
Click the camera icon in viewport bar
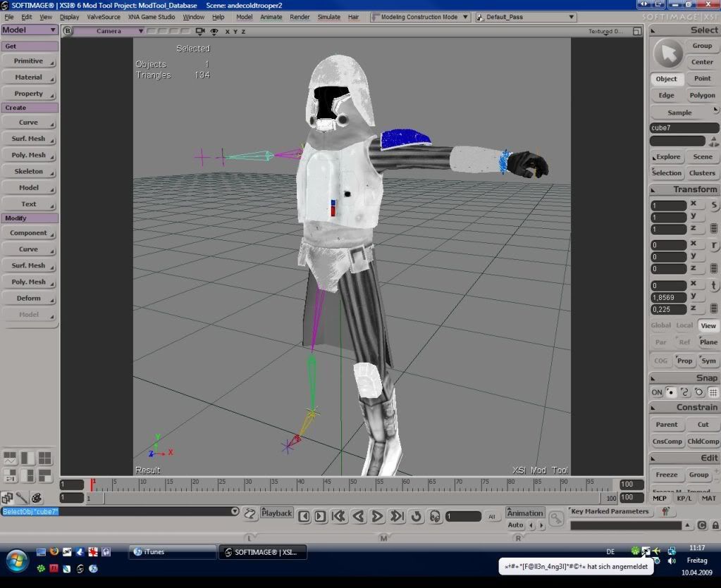coord(200,31)
